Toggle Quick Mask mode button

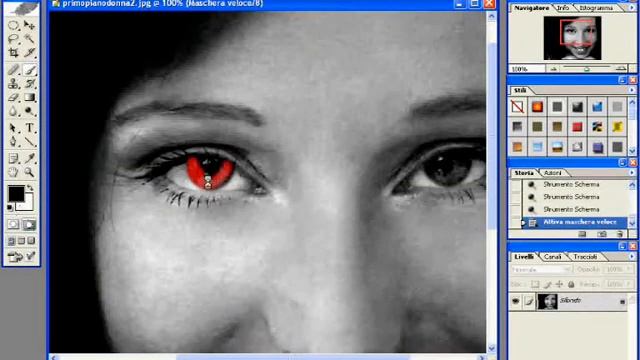[x=29, y=225]
